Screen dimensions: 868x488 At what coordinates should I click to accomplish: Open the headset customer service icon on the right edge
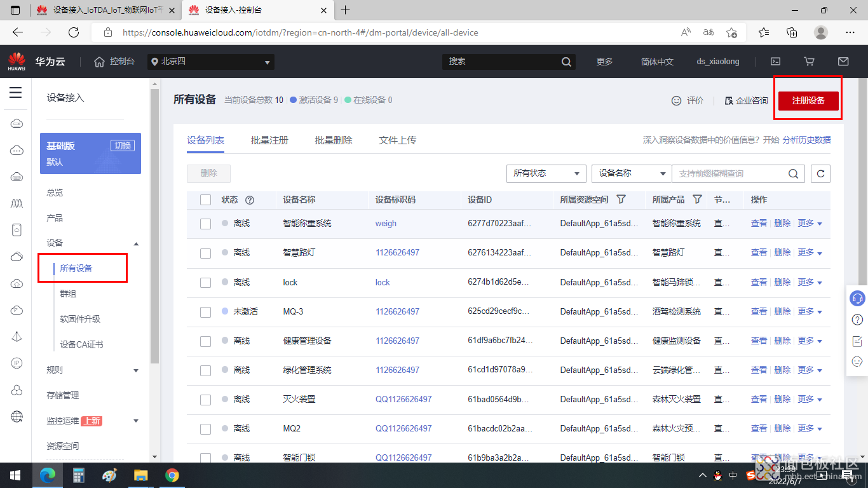[857, 298]
